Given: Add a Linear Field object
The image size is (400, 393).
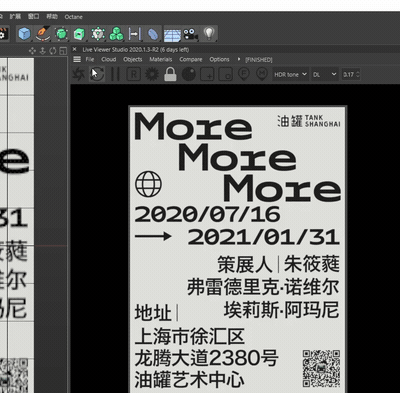Looking at the screenshot, I should (135, 34).
